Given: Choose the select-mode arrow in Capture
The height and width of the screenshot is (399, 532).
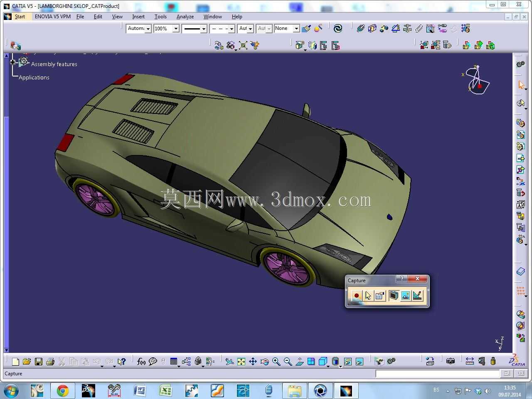Looking at the screenshot, I should (368, 296).
